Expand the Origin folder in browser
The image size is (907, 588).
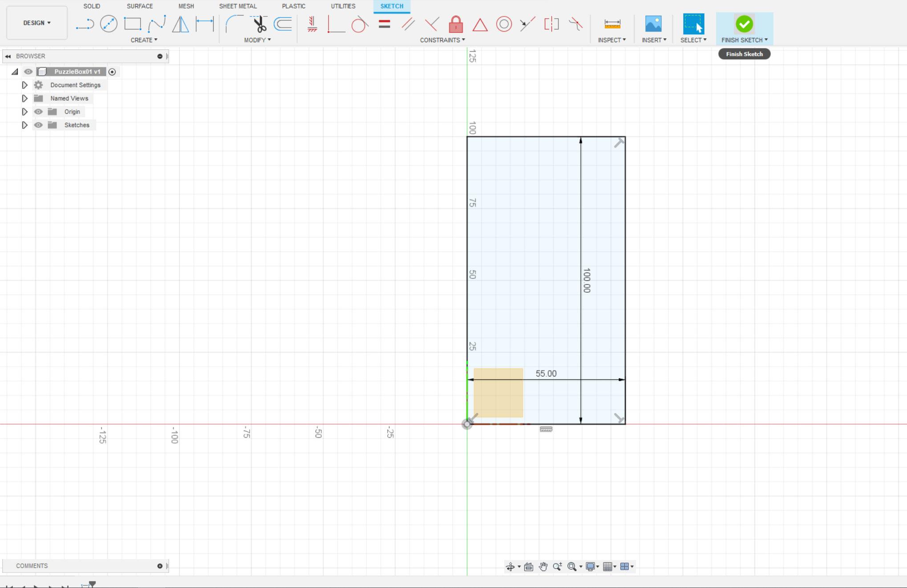[x=24, y=111]
